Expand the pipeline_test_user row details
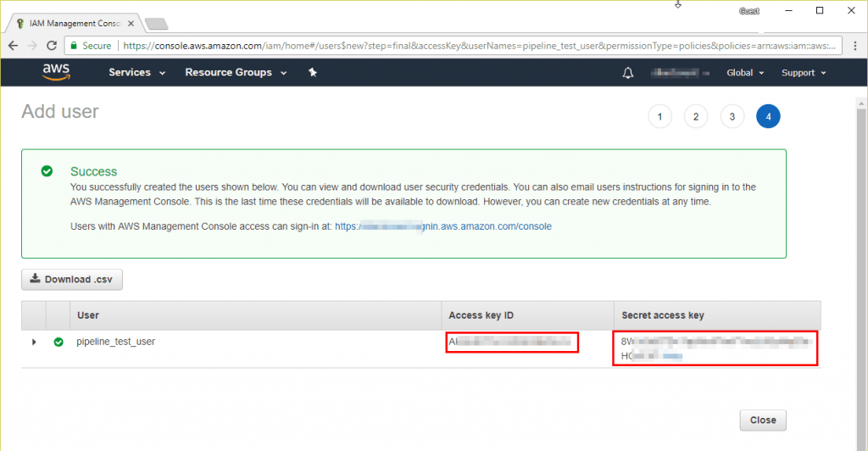The image size is (868, 451). tap(34, 342)
